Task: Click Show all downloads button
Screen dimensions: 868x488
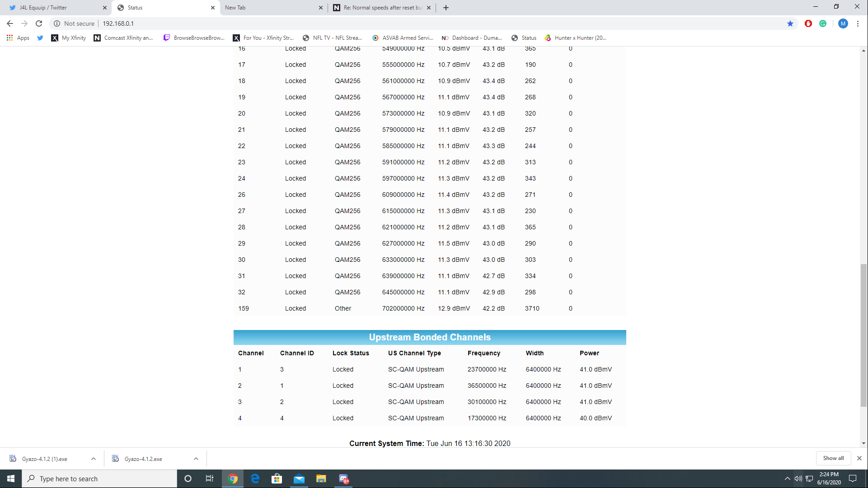Action: coord(833,458)
